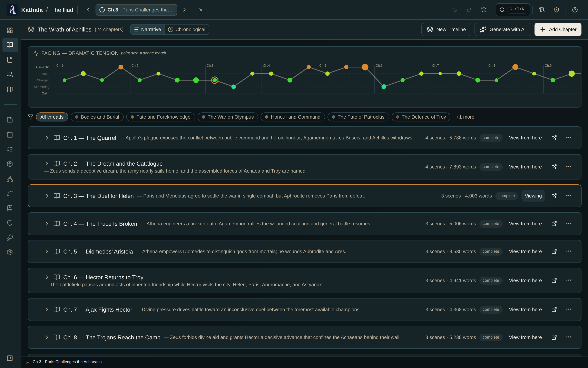588x368 pixels.
Task: Click New Timeline button
Action: 446,29
